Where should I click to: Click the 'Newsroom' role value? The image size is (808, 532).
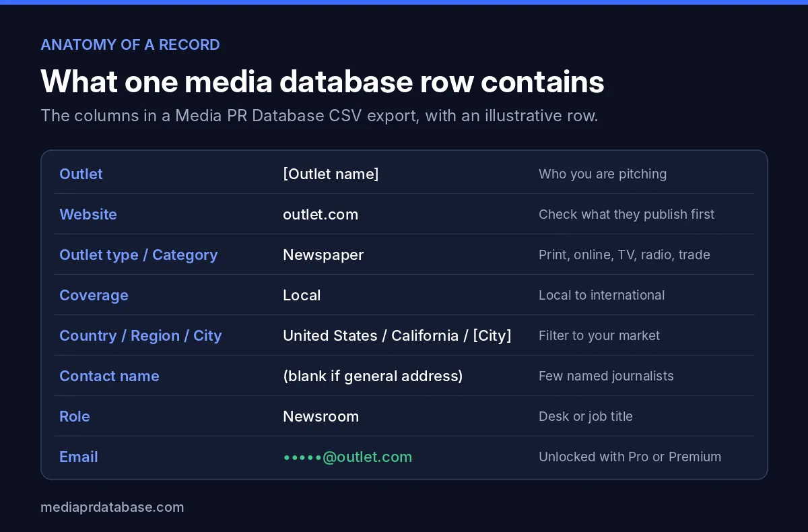tap(321, 416)
